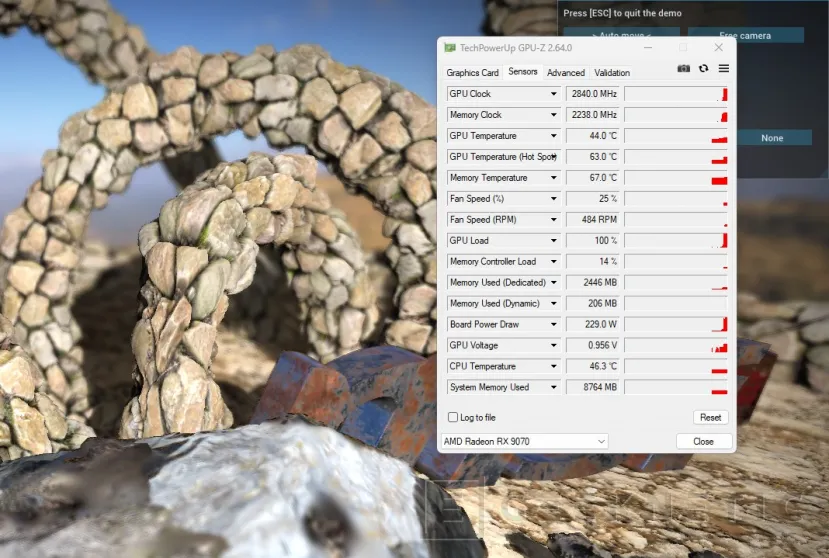
Task: Minimize the GPU-Z window
Action: [x=649, y=48]
